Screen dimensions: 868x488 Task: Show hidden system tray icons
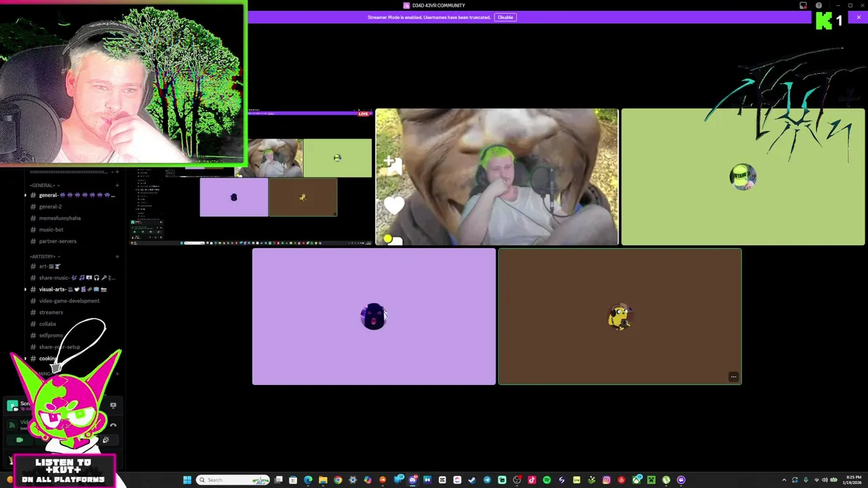click(784, 480)
